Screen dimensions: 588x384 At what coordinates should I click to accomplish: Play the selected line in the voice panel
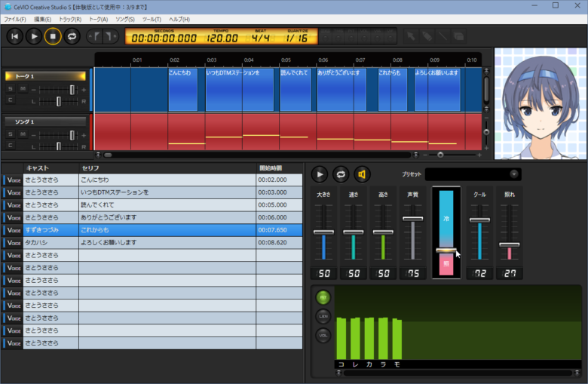coord(320,174)
